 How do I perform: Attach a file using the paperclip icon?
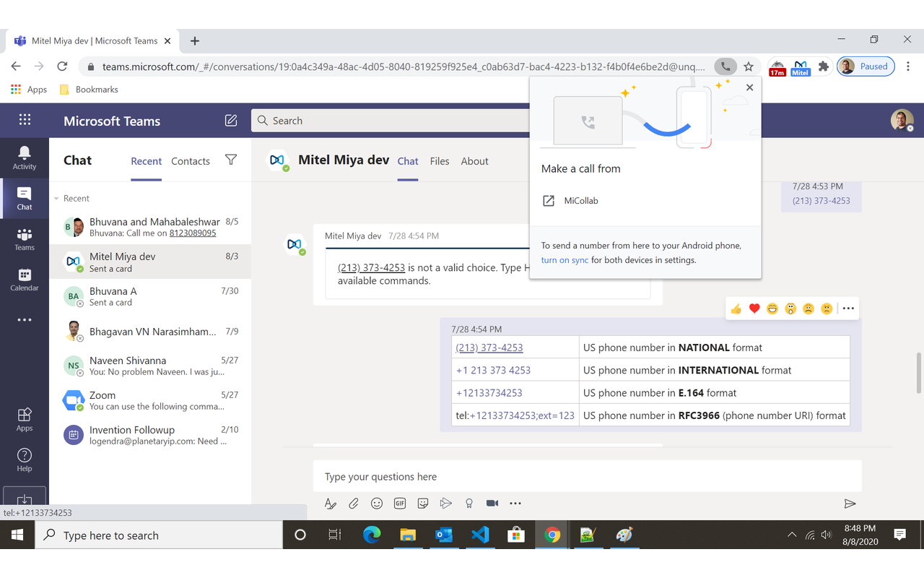353,503
